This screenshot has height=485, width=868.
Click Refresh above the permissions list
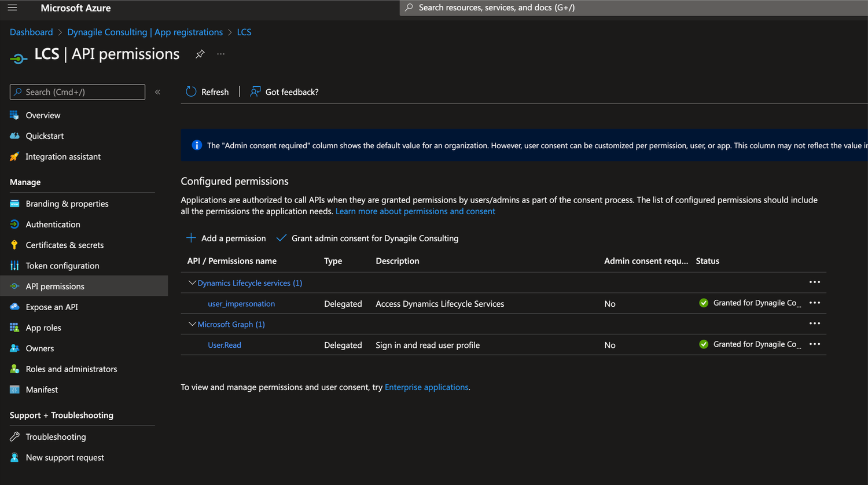[207, 91]
